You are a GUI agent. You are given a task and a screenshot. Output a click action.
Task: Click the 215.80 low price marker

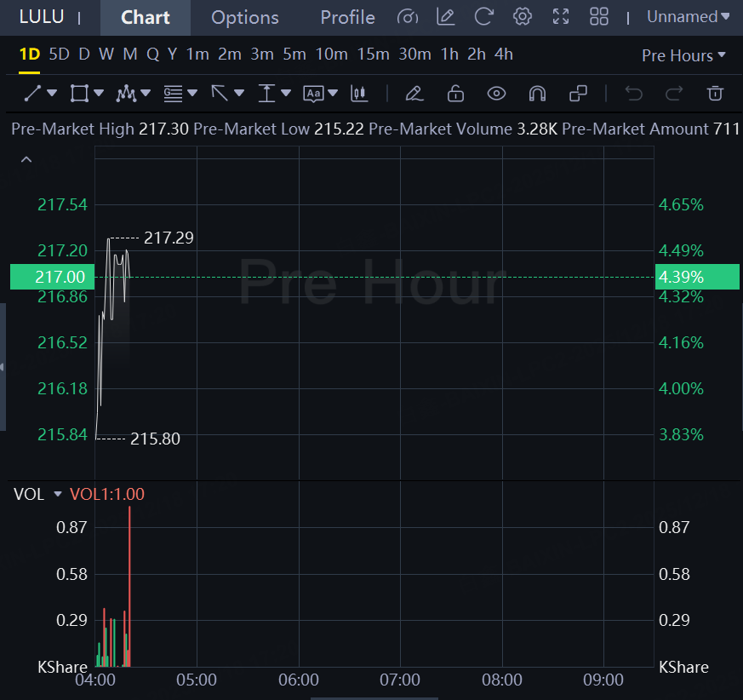[x=155, y=439]
